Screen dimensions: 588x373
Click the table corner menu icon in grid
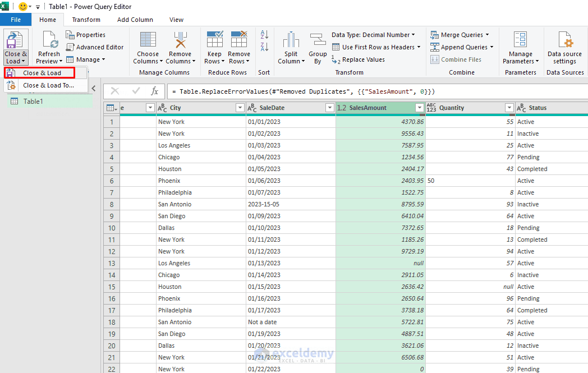112,108
